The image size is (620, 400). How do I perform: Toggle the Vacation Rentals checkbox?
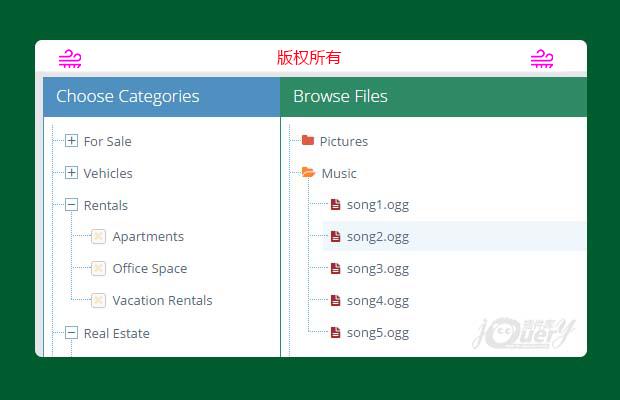tap(98, 301)
